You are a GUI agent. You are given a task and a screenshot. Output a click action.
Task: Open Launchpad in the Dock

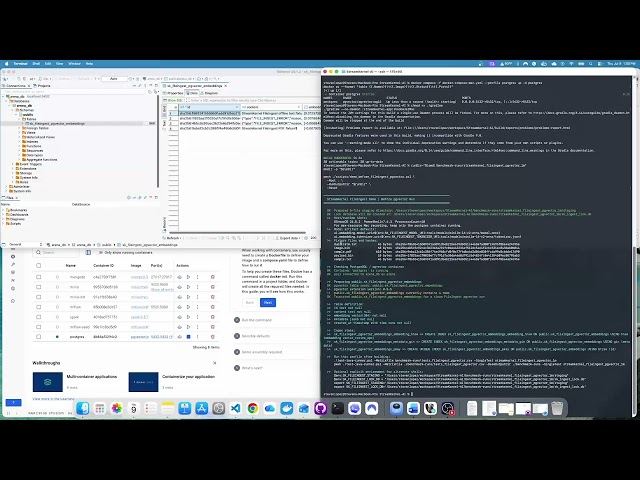[x=100, y=408]
